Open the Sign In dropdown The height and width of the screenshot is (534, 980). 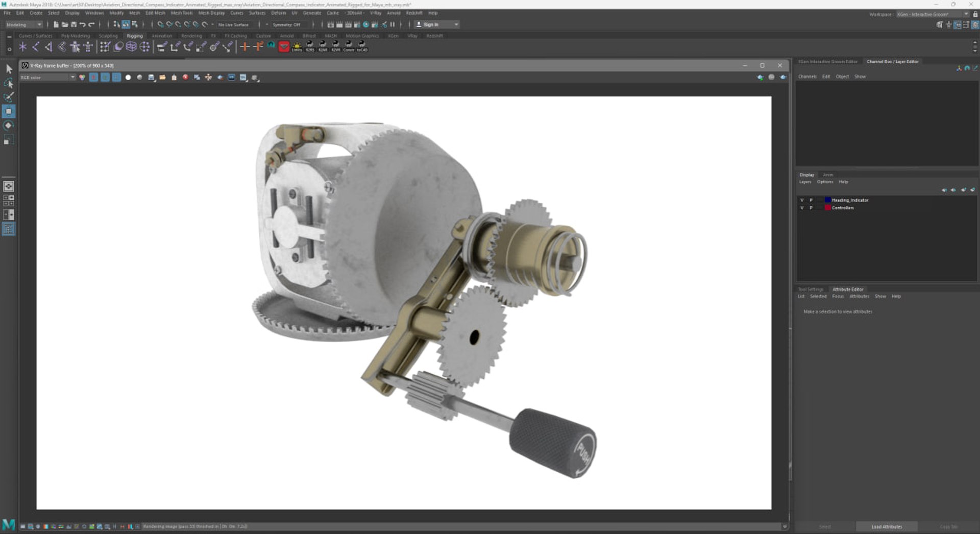pyautogui.click(x=436, y=25)
